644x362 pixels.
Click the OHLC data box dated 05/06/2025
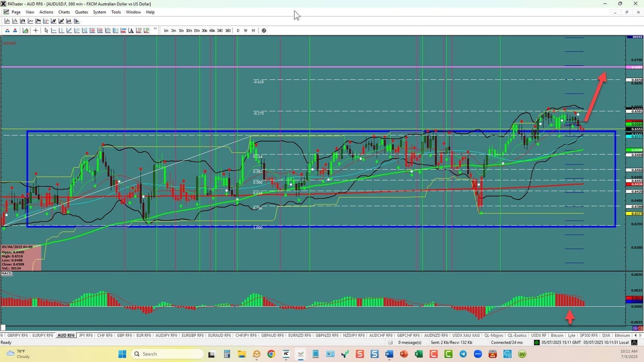click(x=21, y=258)
